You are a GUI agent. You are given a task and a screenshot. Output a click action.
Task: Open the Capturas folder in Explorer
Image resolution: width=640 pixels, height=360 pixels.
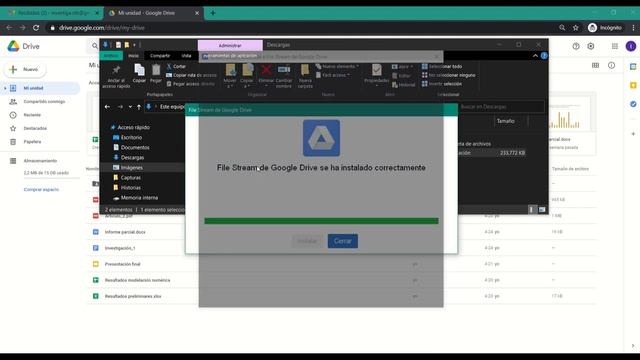pyautogui.click(x=131, y=178)
